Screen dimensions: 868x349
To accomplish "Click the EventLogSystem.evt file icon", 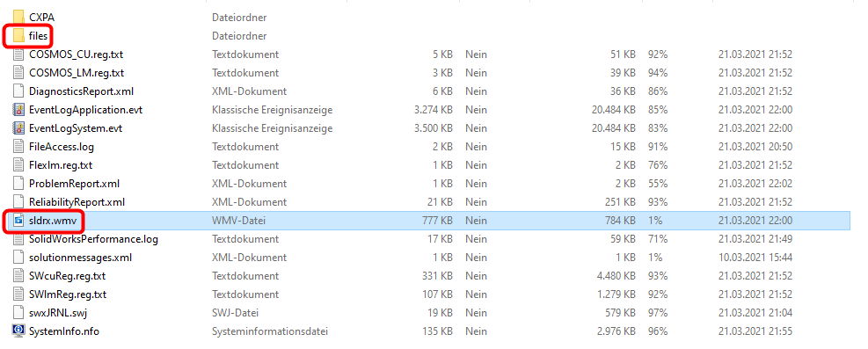I will [18, 128].
